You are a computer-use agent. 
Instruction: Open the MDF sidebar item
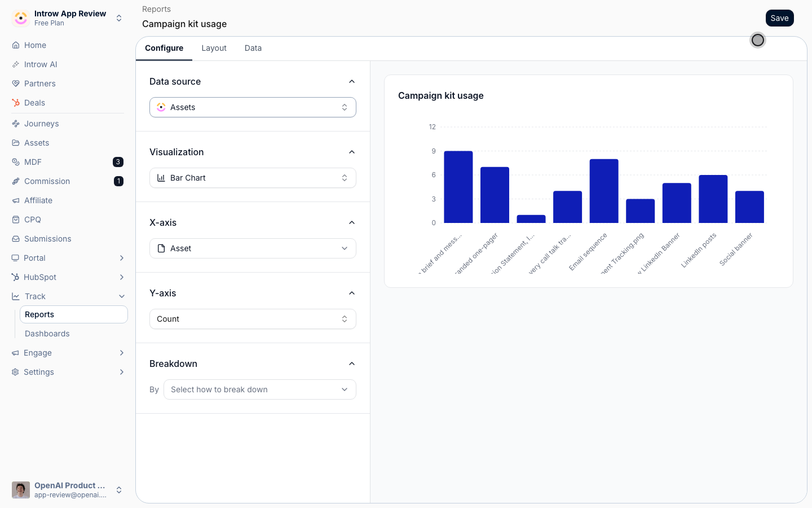68,162
